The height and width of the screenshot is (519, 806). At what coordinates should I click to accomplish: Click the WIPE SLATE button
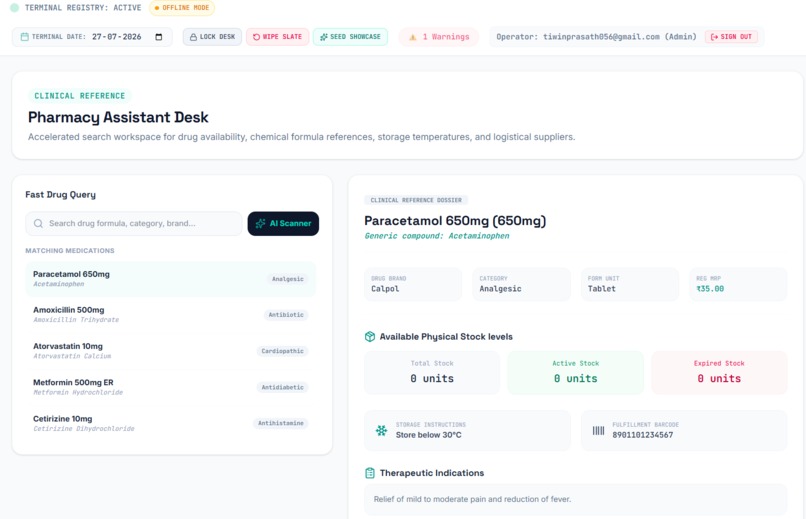pos(278,37)
